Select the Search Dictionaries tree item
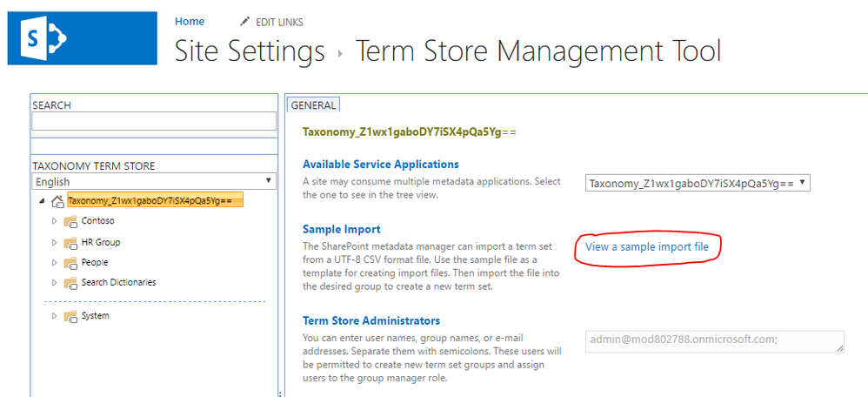The height and width of the screenshot is (397, 868). click(x=118, y=283)
